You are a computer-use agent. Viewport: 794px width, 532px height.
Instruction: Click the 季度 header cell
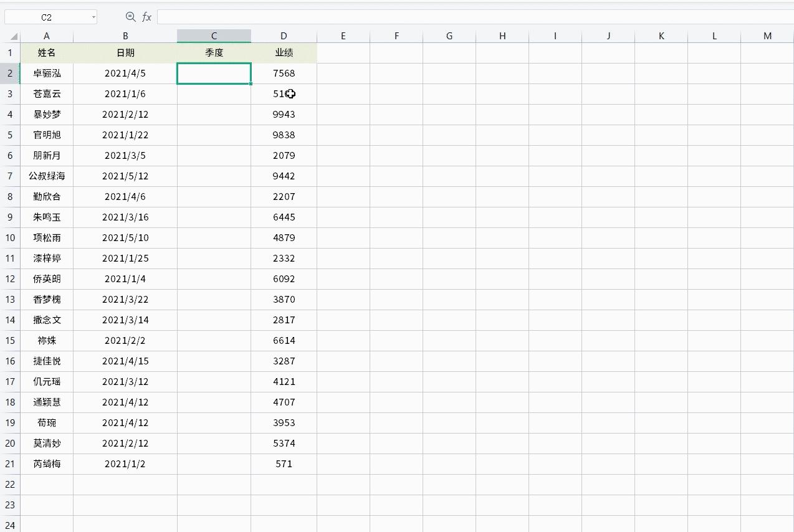[214, 53]
